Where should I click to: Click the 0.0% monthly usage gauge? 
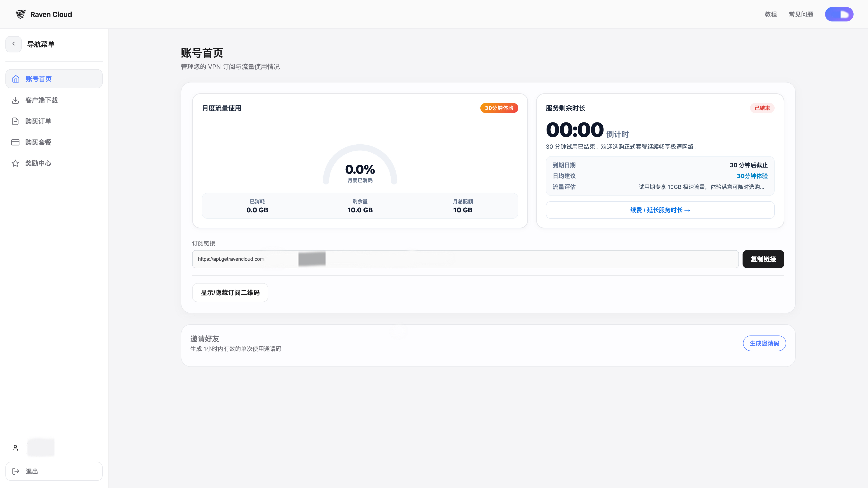[360, 164]
